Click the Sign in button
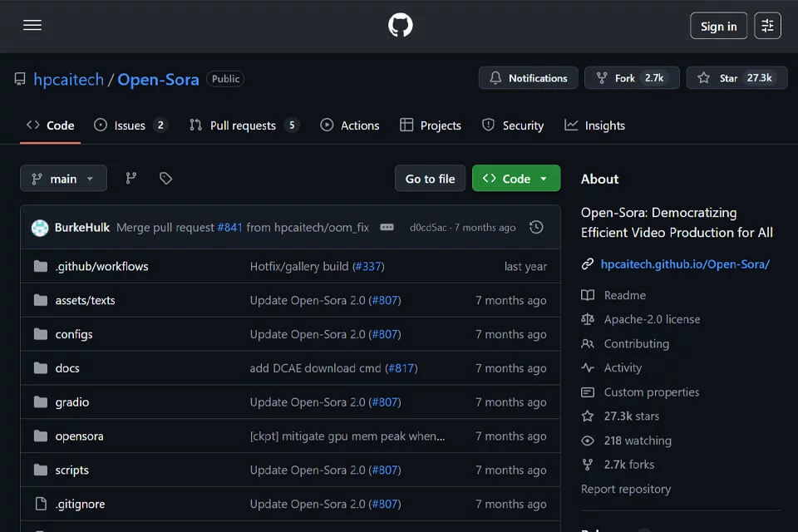This screenshot has width=798, height=532. point(718,26)
